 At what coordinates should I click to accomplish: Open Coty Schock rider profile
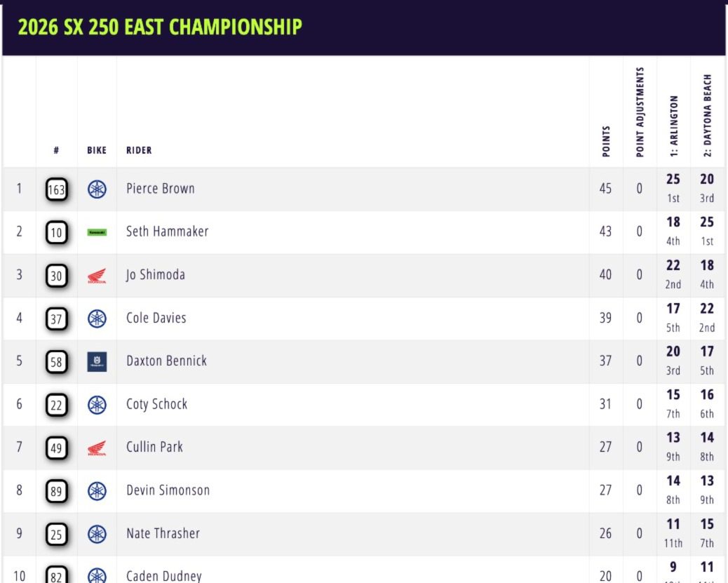(156, 404)
